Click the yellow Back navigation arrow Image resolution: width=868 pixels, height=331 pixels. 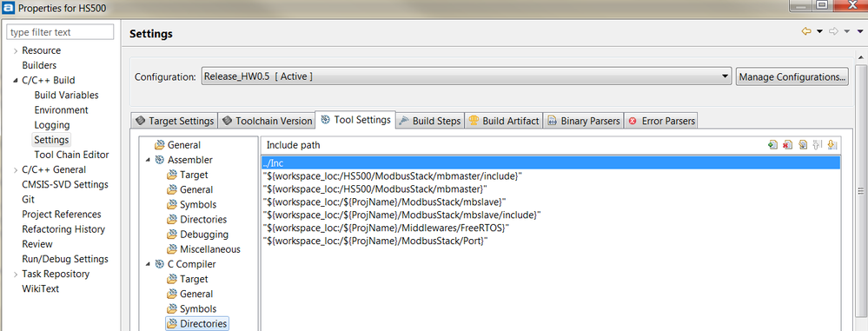[x=806, y=31]
